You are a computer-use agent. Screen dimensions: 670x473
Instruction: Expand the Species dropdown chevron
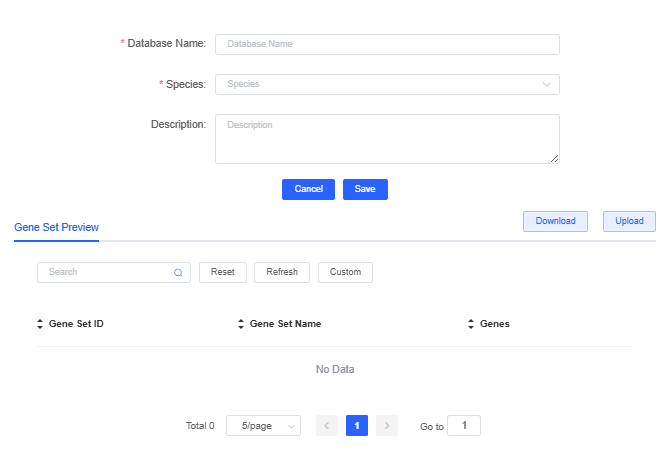coord(547,84)
